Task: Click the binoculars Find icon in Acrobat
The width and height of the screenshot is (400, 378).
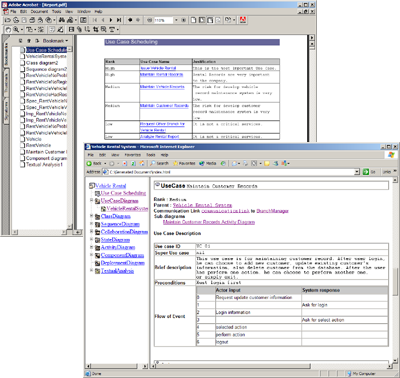Action: 62,20
